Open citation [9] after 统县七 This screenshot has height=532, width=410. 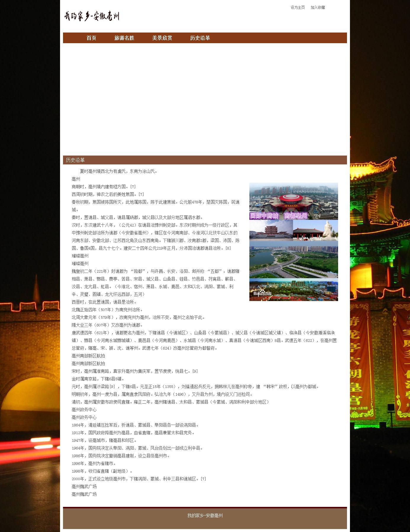tap(195, 371)
